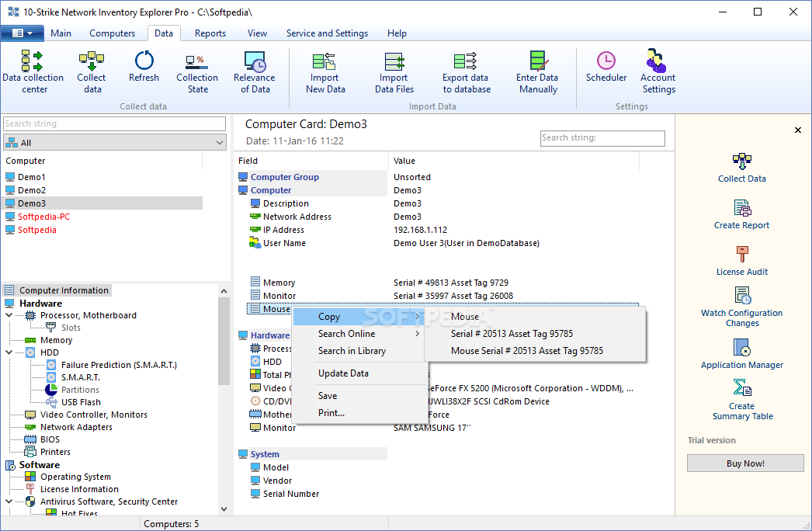
Task: Open the Data collection center
Action: (x=33, y=72)
